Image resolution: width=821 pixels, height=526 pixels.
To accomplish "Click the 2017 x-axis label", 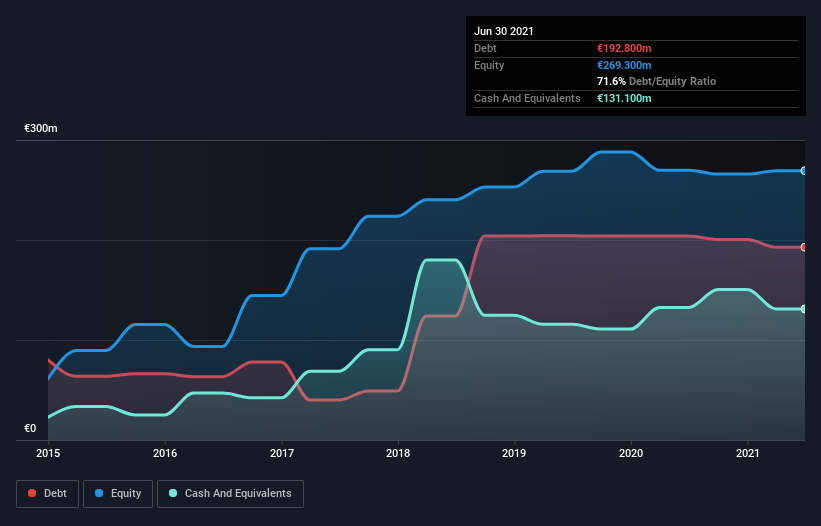I will click(x=282, y=453).
